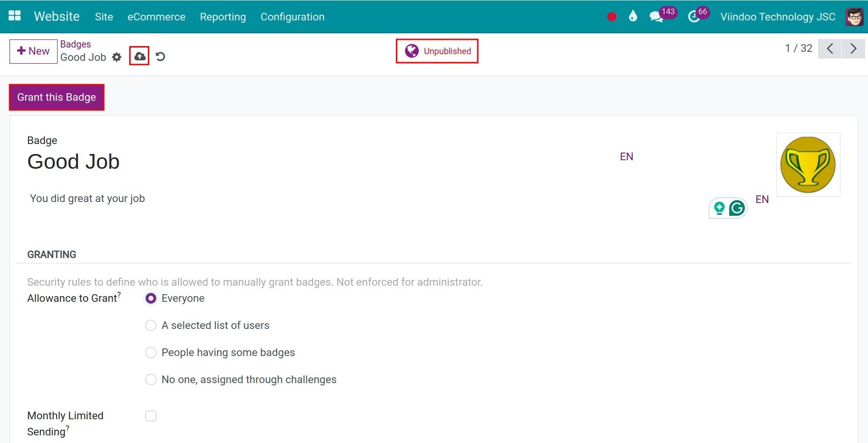Go to the previous record arrow
Viewport: 868px width, 443px height.
click(830, 48)
